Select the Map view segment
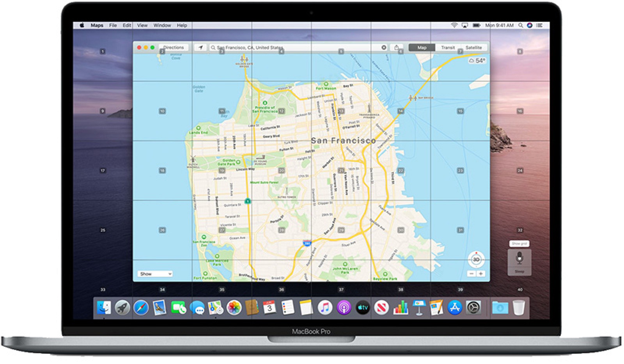The height and width of the screenshot is (364, 624). click(422, 48)
